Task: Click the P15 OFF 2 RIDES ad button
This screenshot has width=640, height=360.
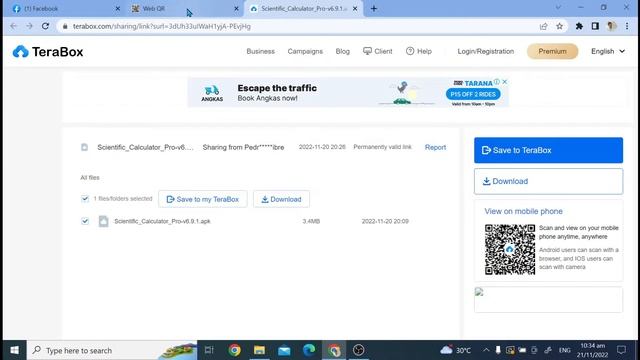Action: (x=473, y=94)
